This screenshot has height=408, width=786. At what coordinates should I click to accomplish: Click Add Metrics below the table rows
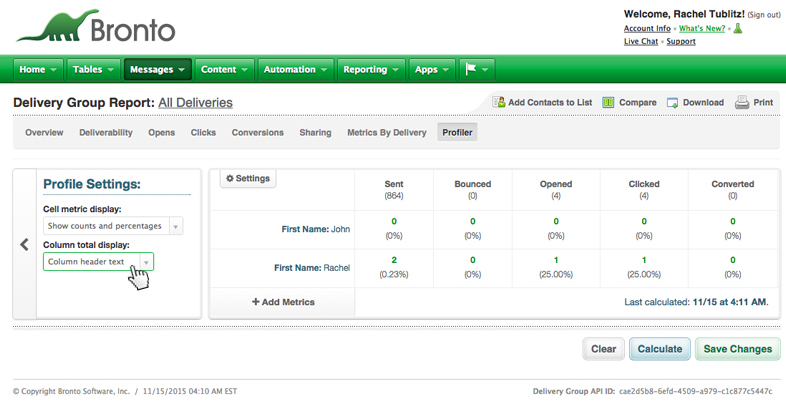(x=283, y=302)
